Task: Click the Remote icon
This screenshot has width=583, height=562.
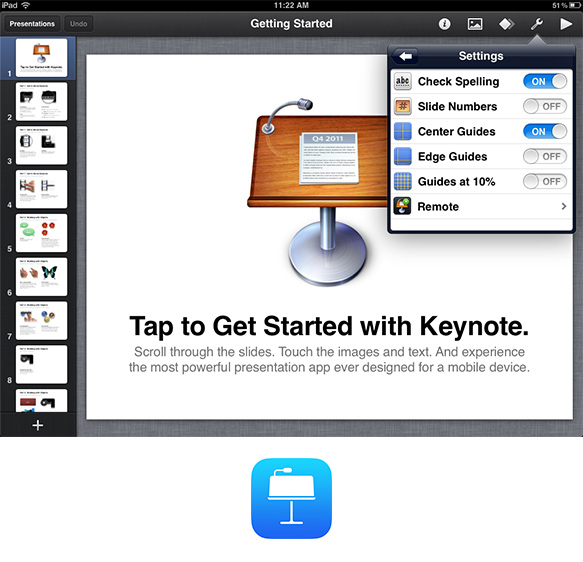Action: pyautogui.click(x=403, y=206)
